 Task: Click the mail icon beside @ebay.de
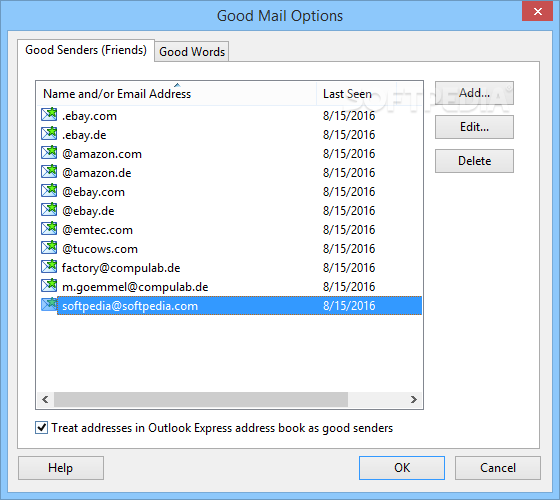pos(49,209)
